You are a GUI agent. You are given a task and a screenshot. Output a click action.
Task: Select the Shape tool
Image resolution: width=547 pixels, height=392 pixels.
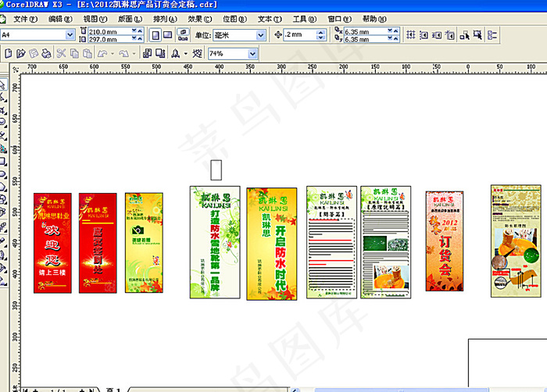pyautogui.click(x=3, y=98)
